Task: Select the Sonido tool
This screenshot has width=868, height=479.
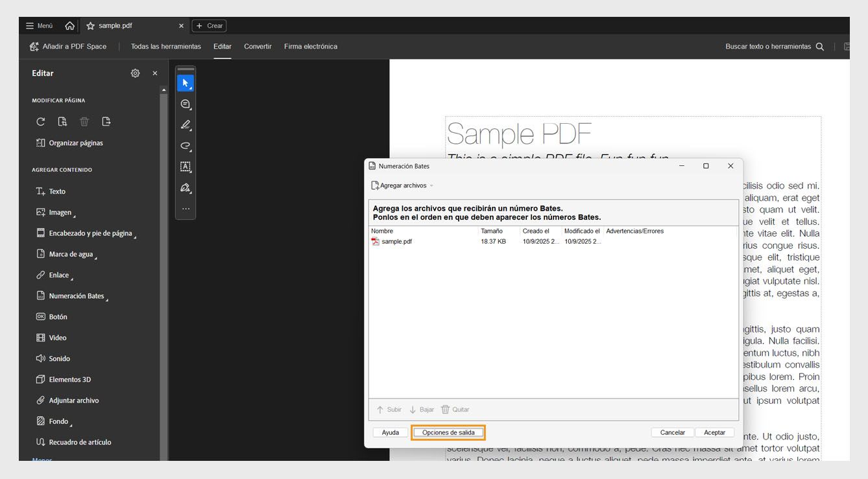Action: click(x=53, y=358)
